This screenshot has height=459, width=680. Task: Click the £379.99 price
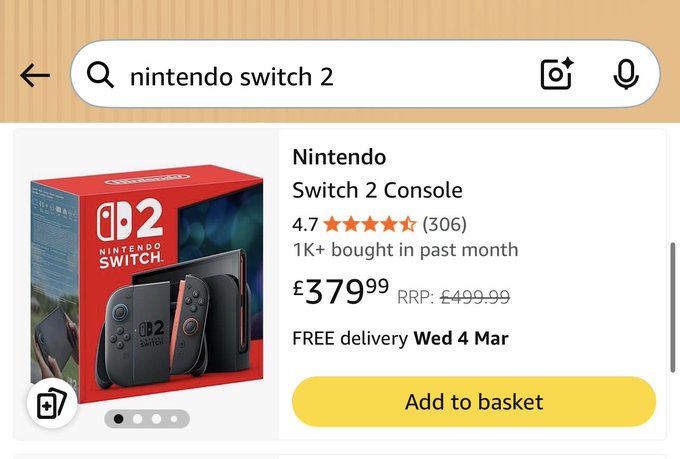341,292
